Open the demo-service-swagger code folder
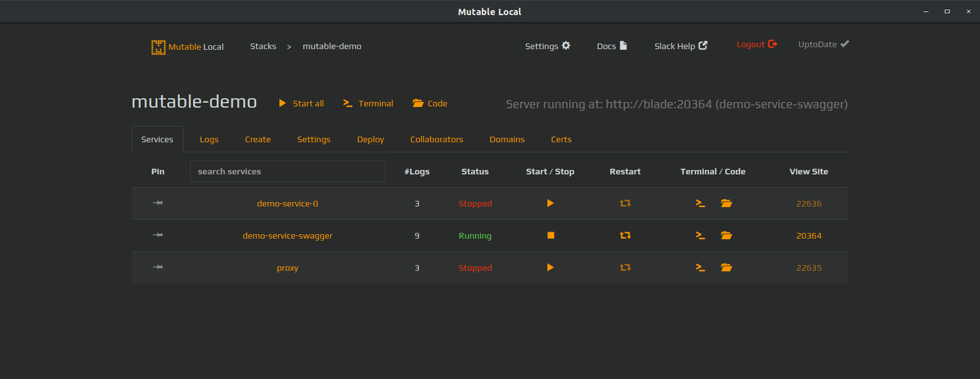This screenshot has width=980, height=379. pyautogui.click(x=727, y=235)
